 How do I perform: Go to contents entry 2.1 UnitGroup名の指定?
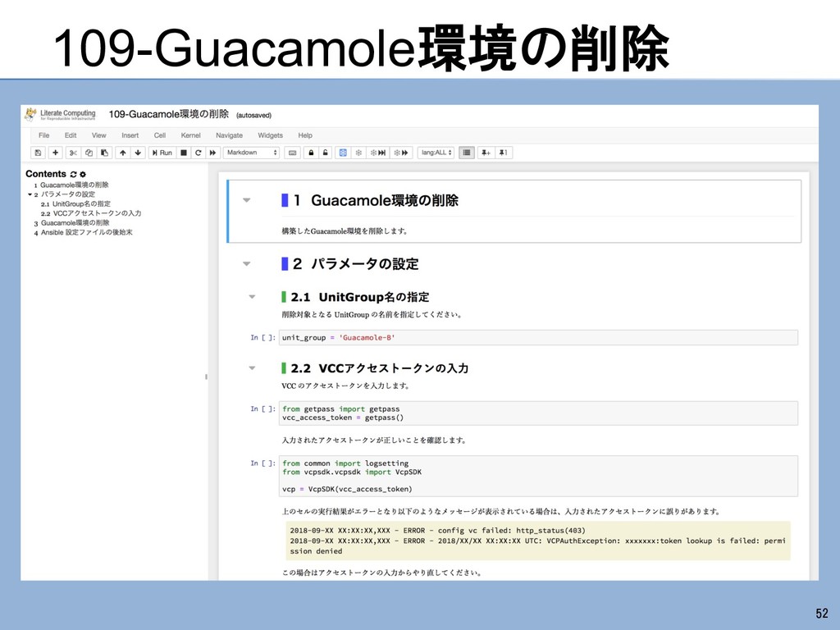(76, 204)
